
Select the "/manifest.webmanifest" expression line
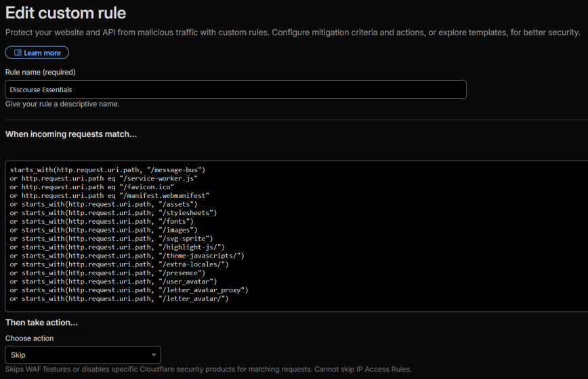pos(109,195)
